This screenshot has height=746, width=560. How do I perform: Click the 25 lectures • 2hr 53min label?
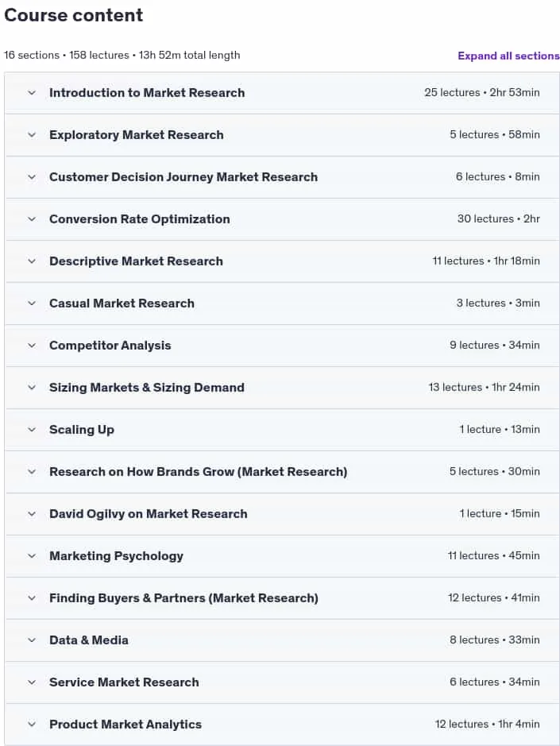tap(482, 92)
